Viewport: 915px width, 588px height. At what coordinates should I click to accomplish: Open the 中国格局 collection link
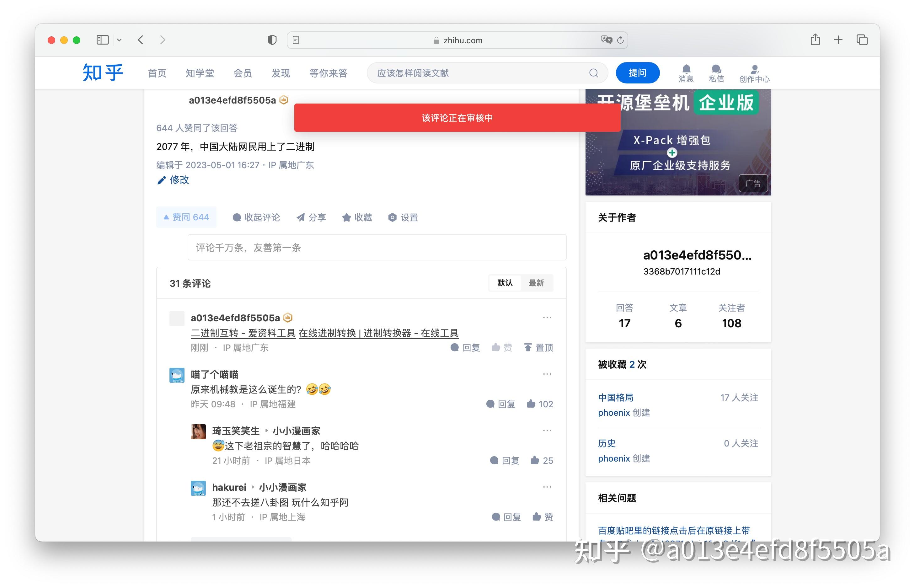point(615,398)
